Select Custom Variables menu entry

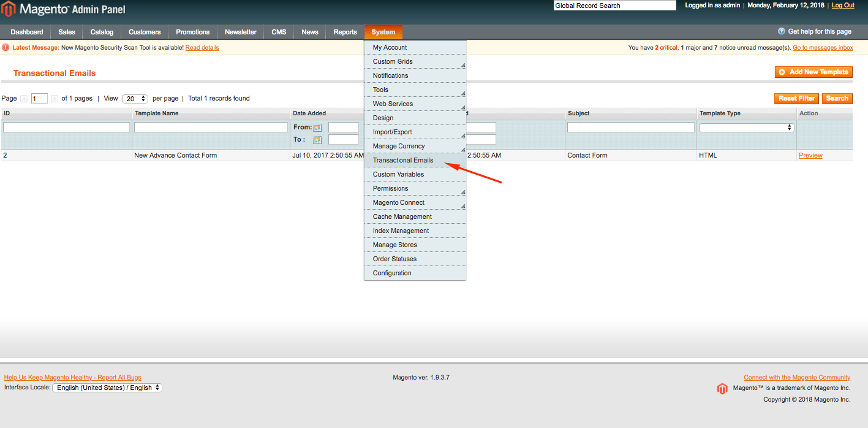coord(415,174)
